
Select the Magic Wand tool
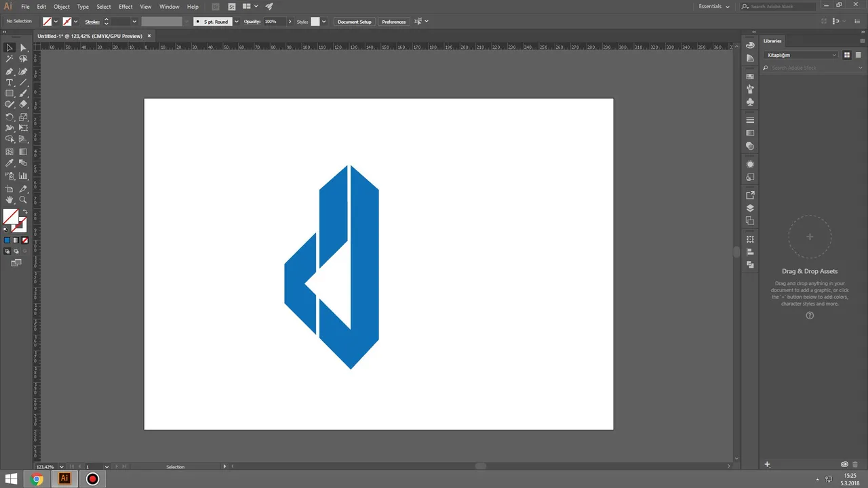(x=9, y=59)
